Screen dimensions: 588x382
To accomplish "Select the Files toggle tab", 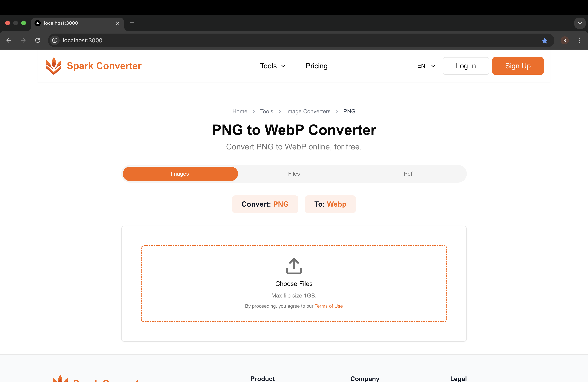I will click(x=294, y=173).
